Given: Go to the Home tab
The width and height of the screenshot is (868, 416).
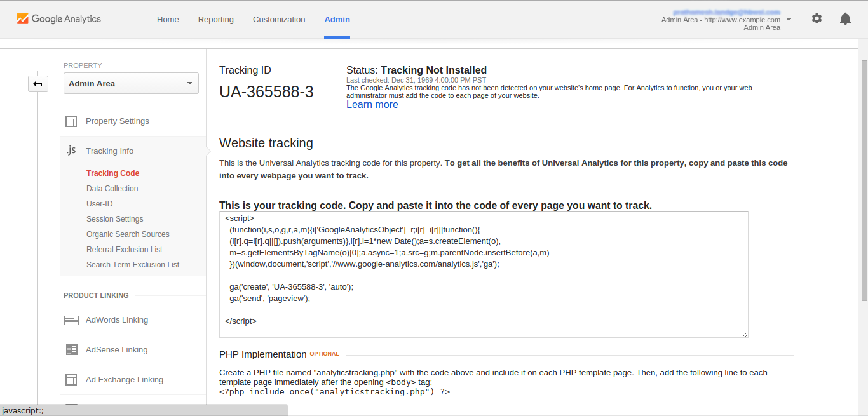Looking at the screenshot, I should click(168, 19).
